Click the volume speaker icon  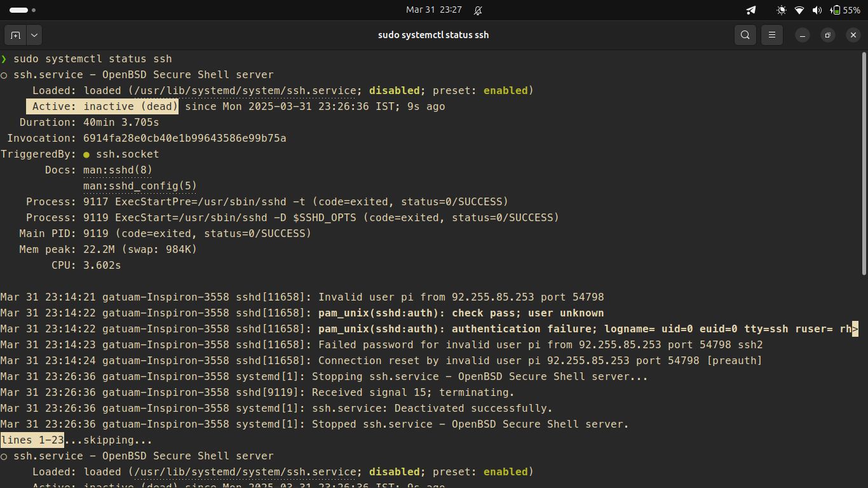pyautogui.click(x=817, y=10)
